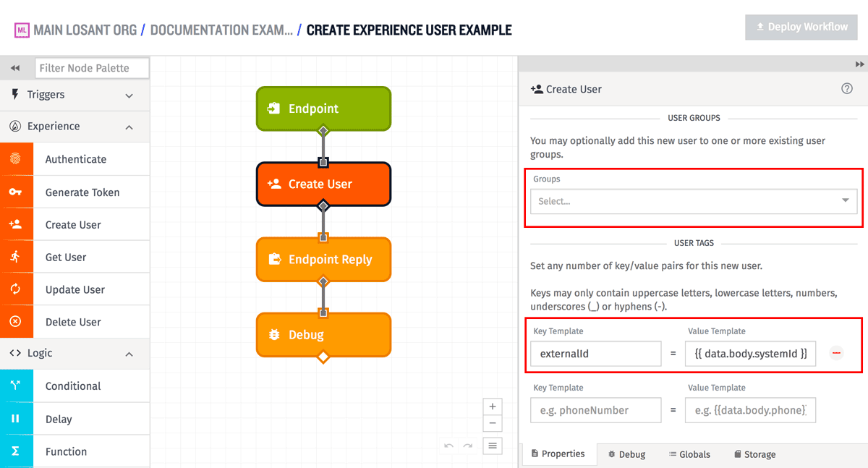Switch to the Storage tab
Screen dimensions: 868x468
pos(754,454)
